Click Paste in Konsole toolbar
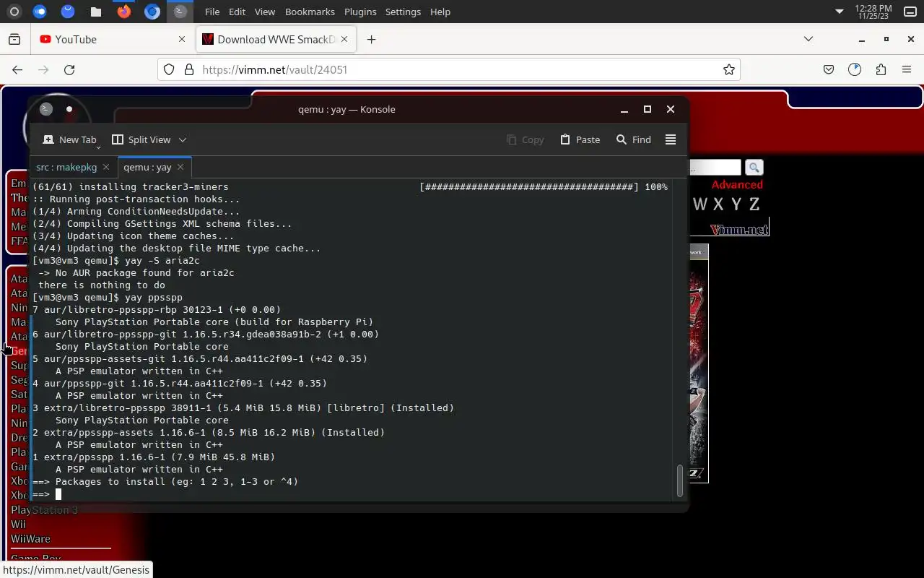The image size is (924, 578). pos(580,139)
